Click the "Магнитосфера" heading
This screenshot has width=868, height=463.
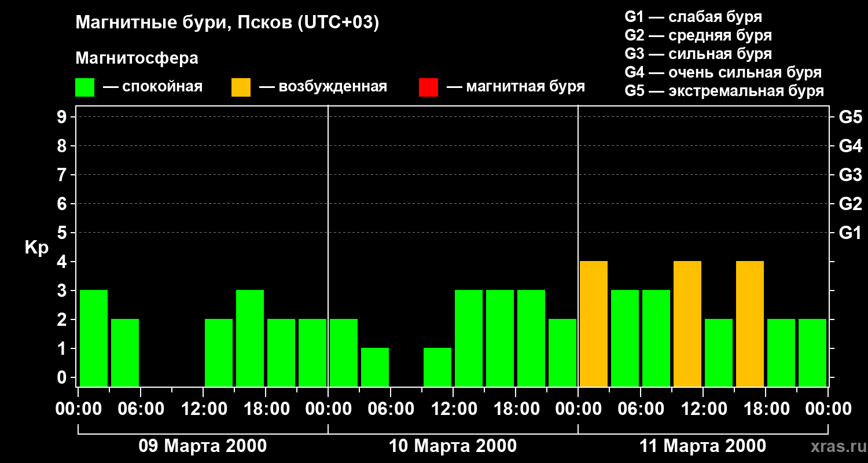tap(137, 58)
